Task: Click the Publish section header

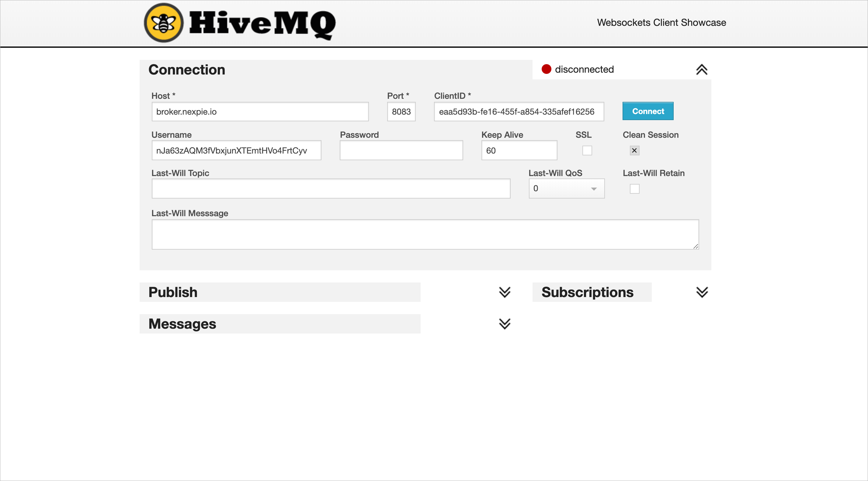Action: [x=280, y=292]
